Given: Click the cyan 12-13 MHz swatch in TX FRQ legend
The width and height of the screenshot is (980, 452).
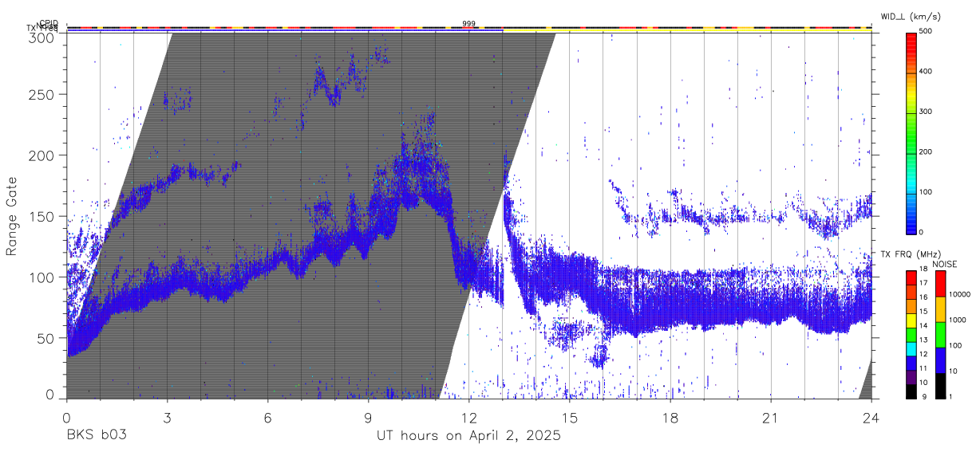Looking at the screenshot, I should click(x=911, y=350).
